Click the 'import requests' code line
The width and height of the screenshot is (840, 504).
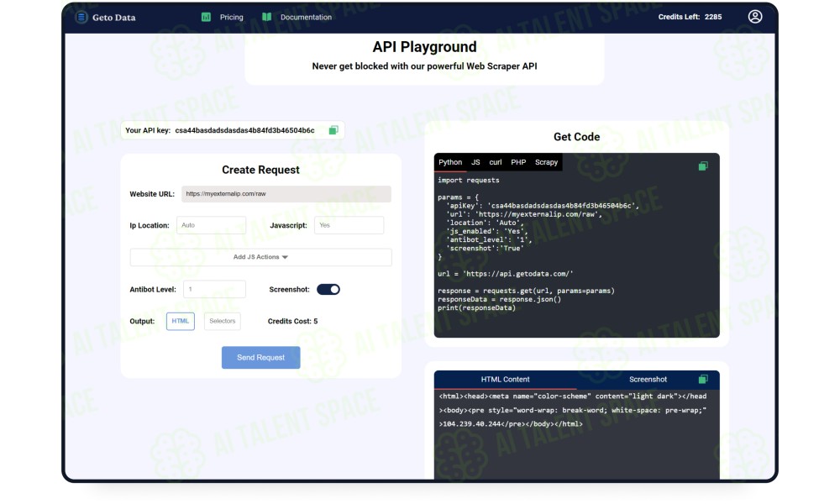click(x=468, y=180)
